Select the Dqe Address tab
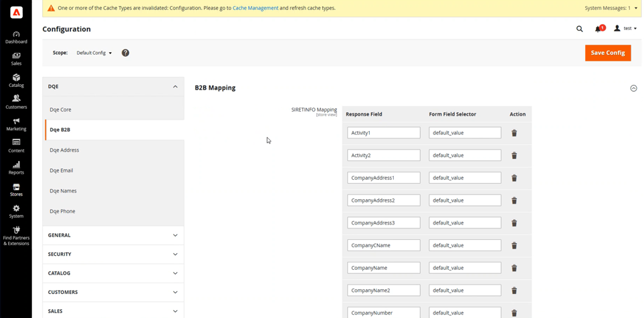644x318 pixels. pos(64,150)
